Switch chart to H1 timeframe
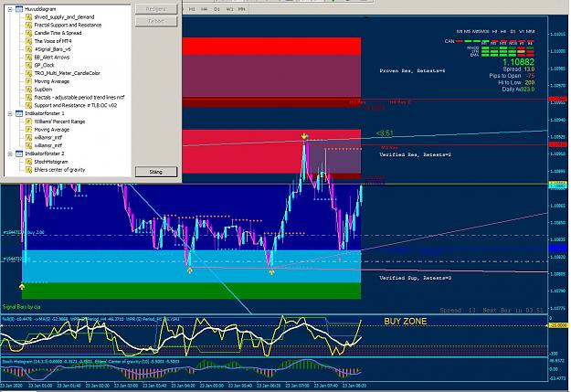Viewport: 571px width, 392px height. click(192, 9)
